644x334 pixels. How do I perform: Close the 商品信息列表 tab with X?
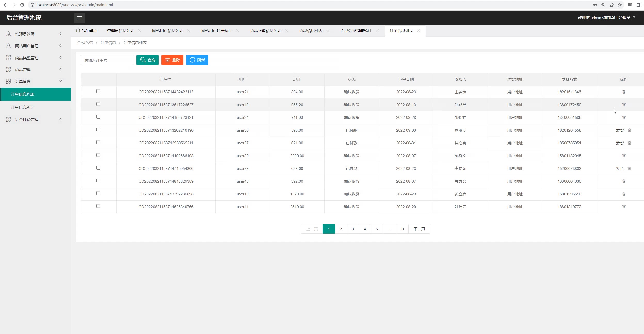tap(328, 31)
